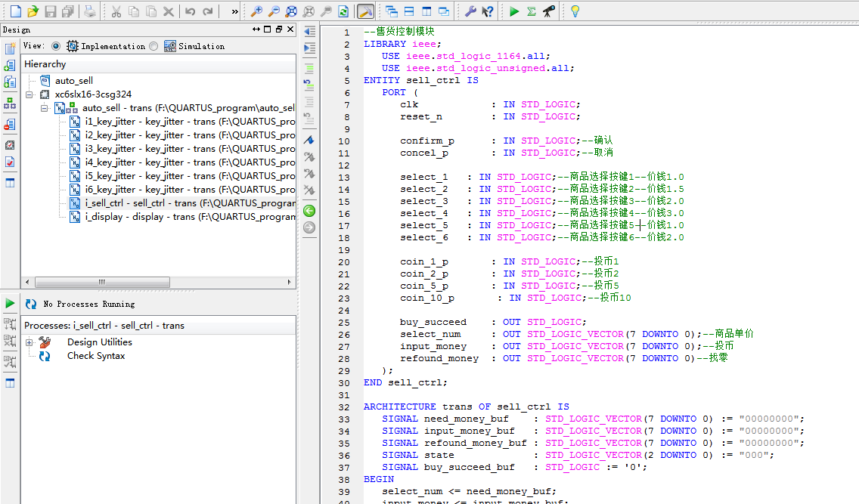Click the Paste toolbar icon
Image resolution: width=859 pixels, height=504 pixels.
coord(151,11)
